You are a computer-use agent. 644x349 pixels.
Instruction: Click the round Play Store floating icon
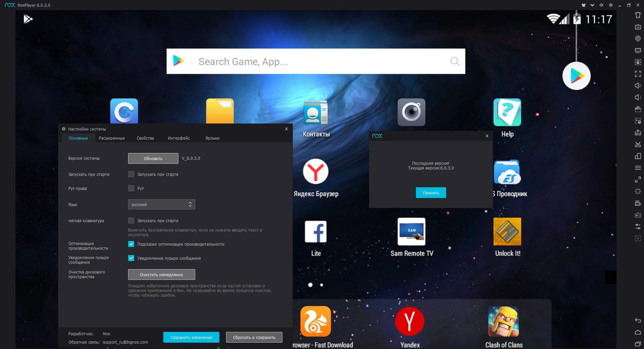coord(576,76)
